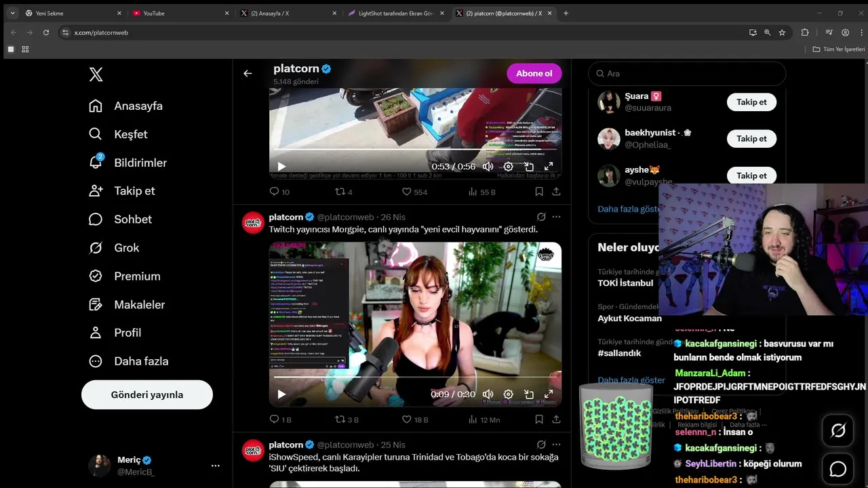Expand Daha fazla menu
Image resolution: width=868 pixels, height=488 pixels.
pyautogui.click(x=129, y=361)
